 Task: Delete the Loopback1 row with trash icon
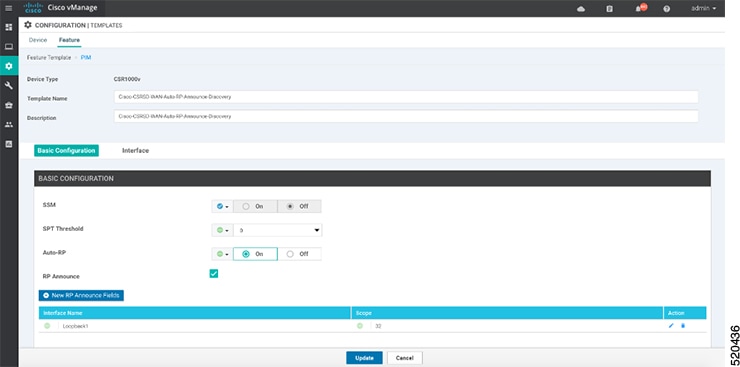683,325
